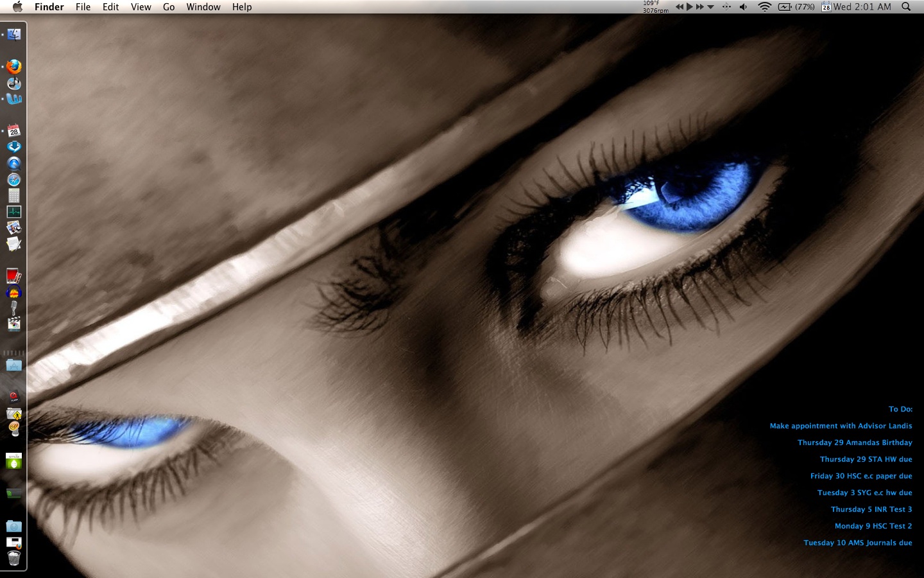Open Calculator from the Dock

(x=13, y=195)
